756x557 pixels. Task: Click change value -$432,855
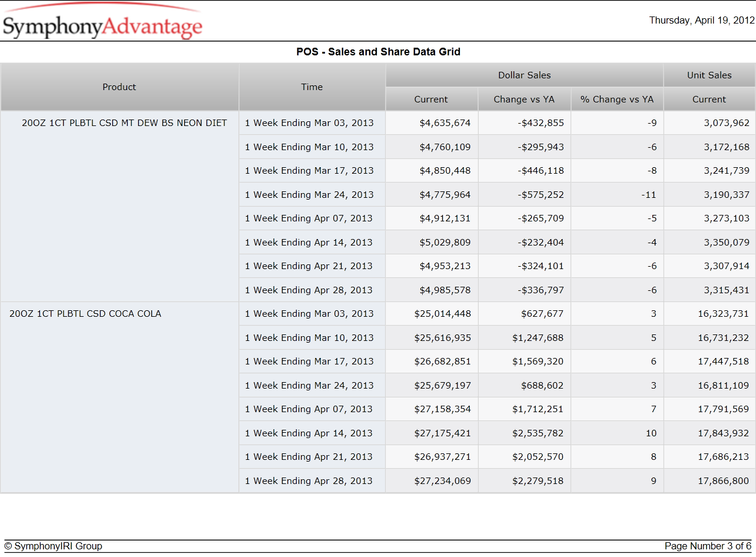coord(541,123)
